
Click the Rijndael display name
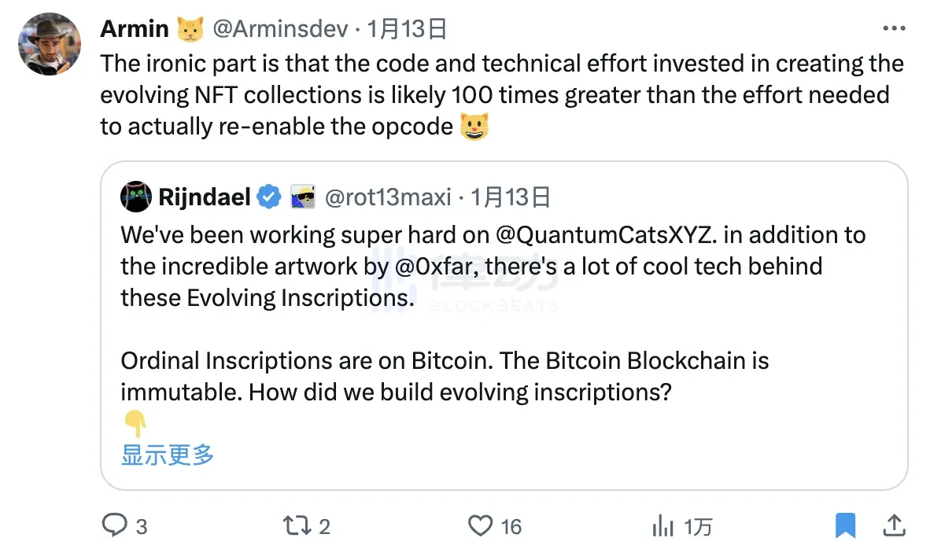tap(205, 197)
